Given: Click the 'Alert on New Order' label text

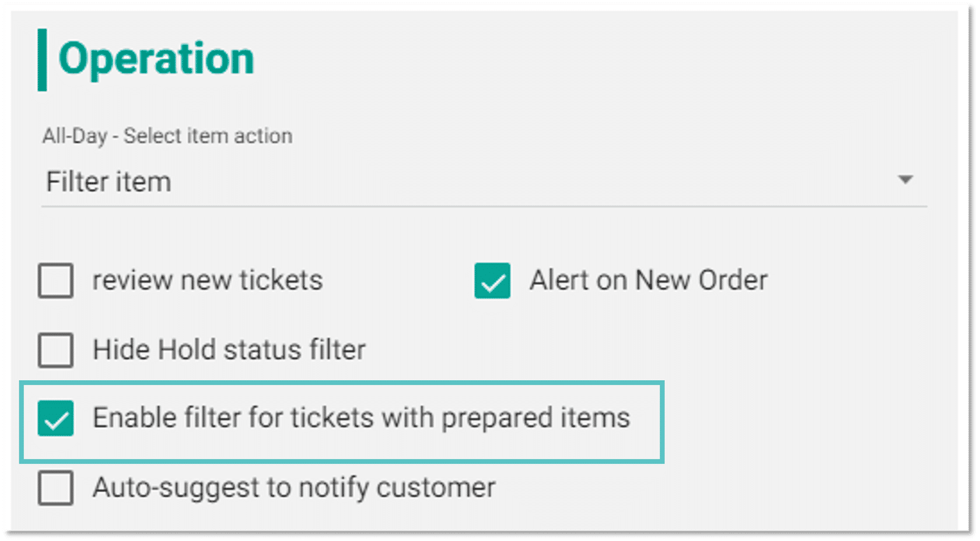Looking at the screenshot, I should click(649, 280).
